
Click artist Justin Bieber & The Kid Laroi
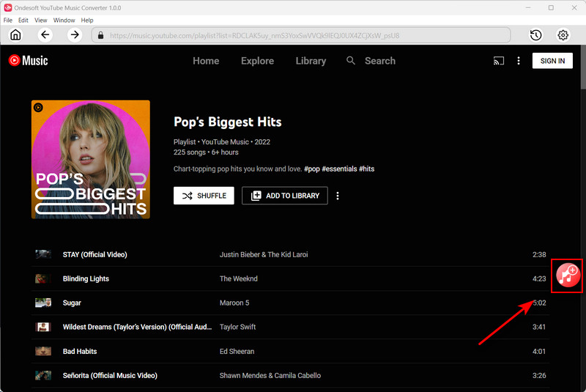264,254
